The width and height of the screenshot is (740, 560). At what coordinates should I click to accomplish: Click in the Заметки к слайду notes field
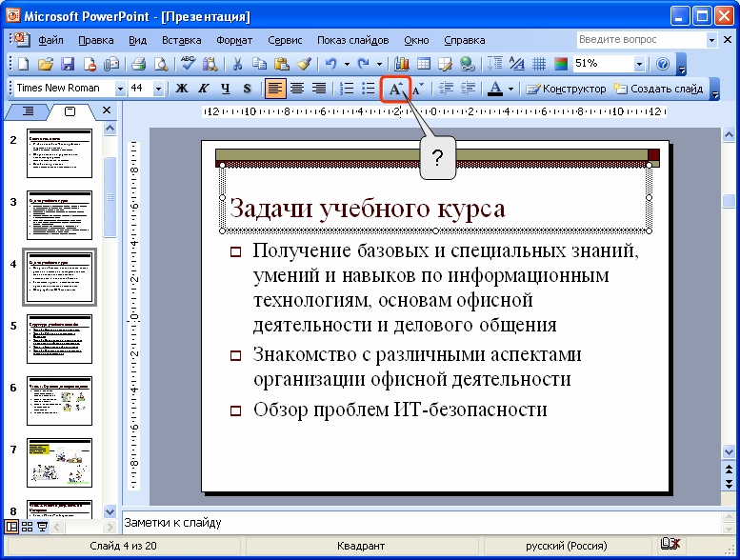coord(422,523)
